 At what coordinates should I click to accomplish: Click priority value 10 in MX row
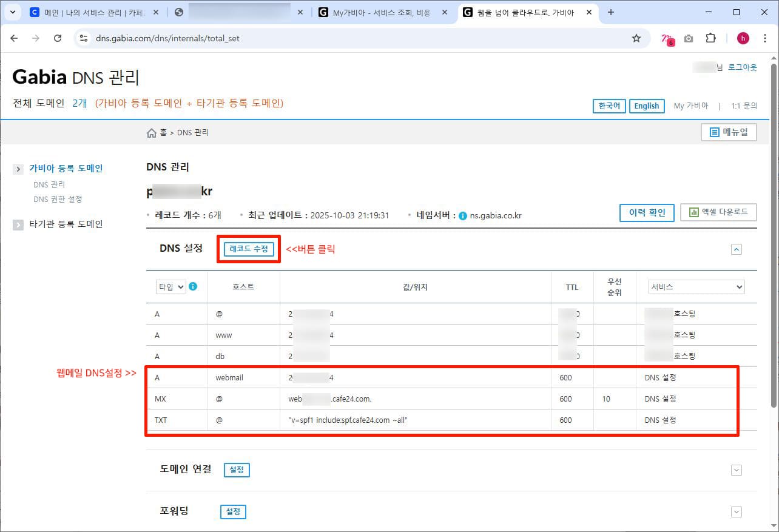pyautogui.click(x=606, y=399)
